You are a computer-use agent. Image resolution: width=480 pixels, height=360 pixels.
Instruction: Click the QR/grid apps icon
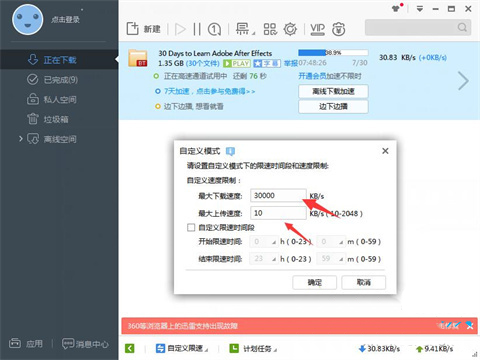coord(270,29)
